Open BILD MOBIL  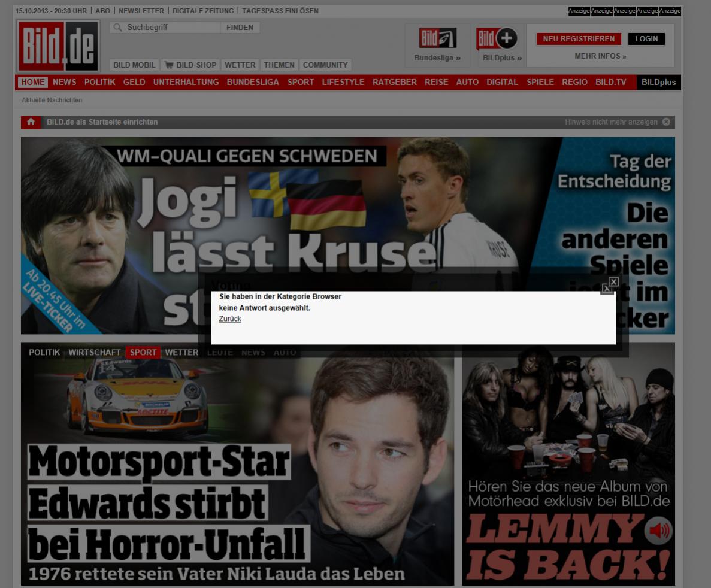tap(134, 65)
